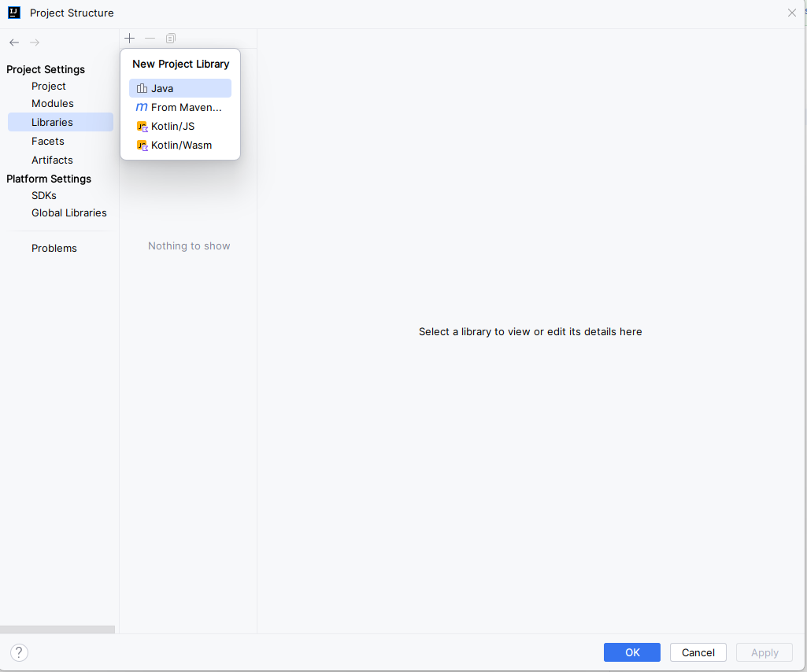Open Global Libraries page
807x672 pixels.
coord(69,212)
